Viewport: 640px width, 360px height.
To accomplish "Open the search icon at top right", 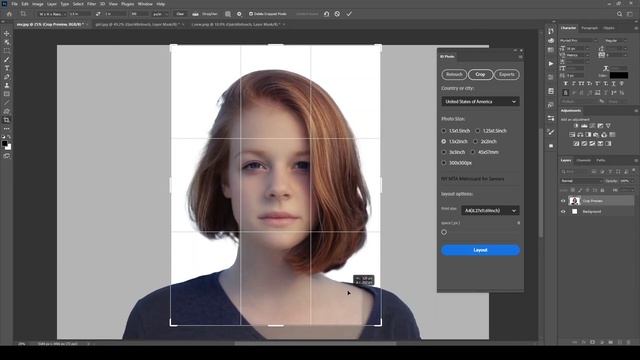I will click(x=619, y=14).
